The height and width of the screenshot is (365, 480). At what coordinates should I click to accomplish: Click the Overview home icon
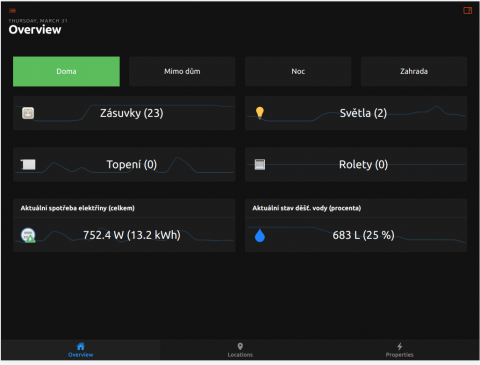pyautogui.click(x=81, y=346)
